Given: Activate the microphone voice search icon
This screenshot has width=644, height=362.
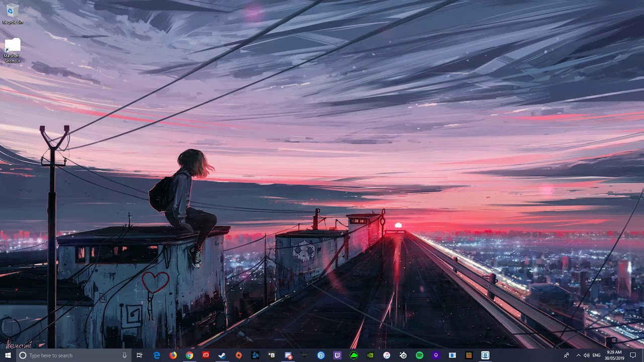Looking at the screenshot, I should click(124, 355).
